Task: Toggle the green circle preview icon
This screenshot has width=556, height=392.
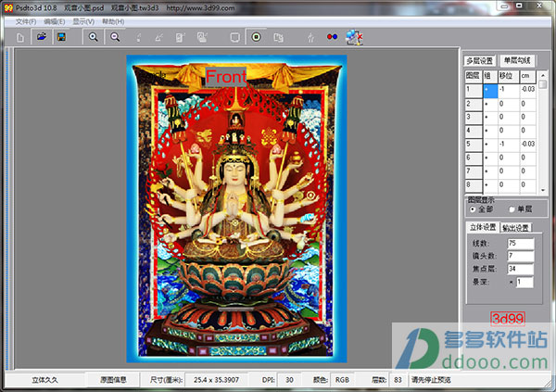Action: coord(257,37)
